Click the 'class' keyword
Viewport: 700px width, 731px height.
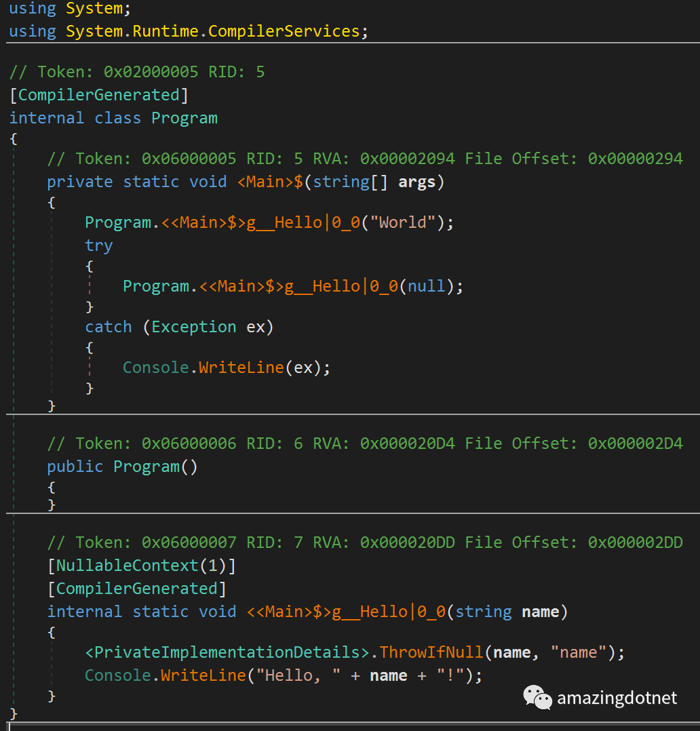coord(117,118)
